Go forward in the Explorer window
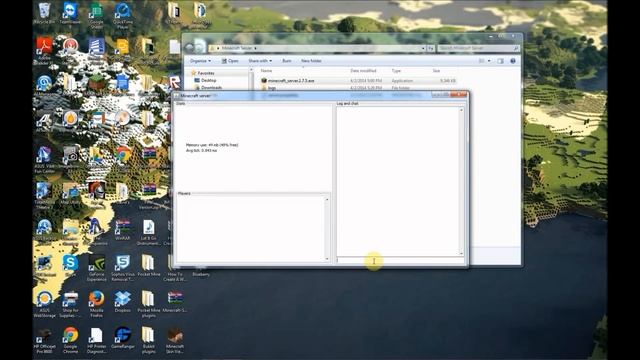Screen dimensions: 640x360 (x=200, y=48)
